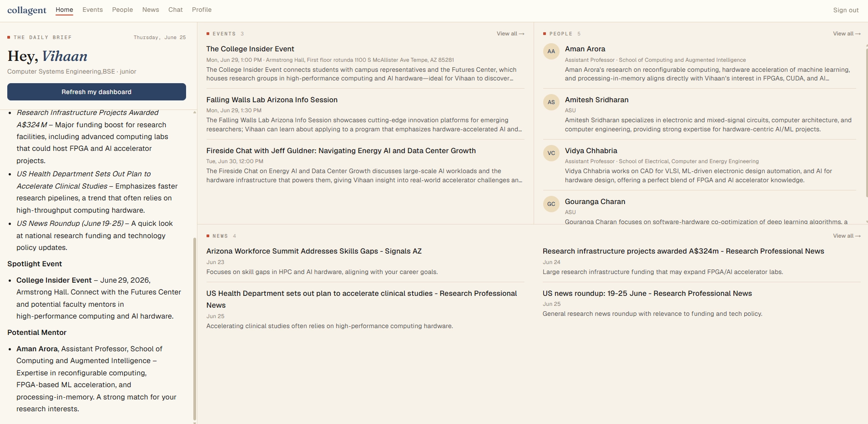The height and width of the screenshot is (424, 868).
Task: Click the People panel scrollbar
Action: (x=866, y=123)
